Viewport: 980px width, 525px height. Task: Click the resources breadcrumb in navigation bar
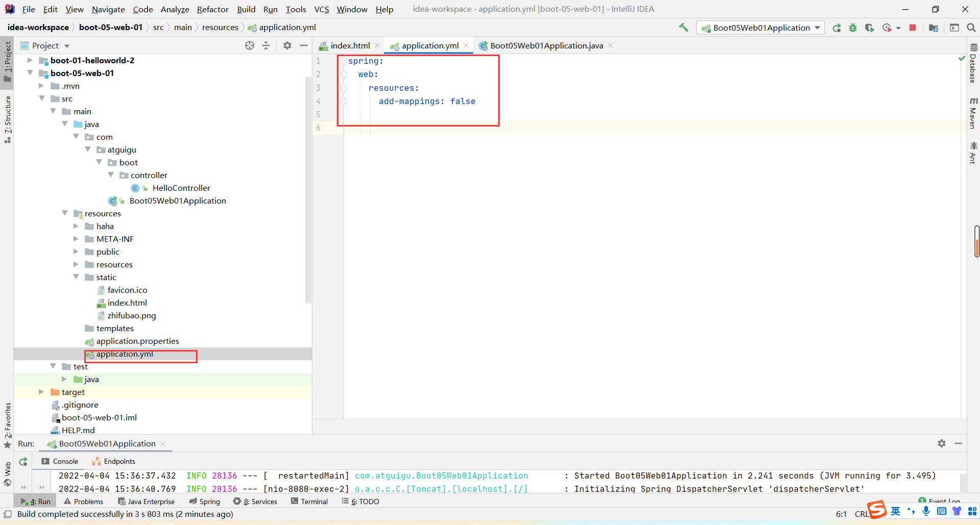(x=220, y=28)
